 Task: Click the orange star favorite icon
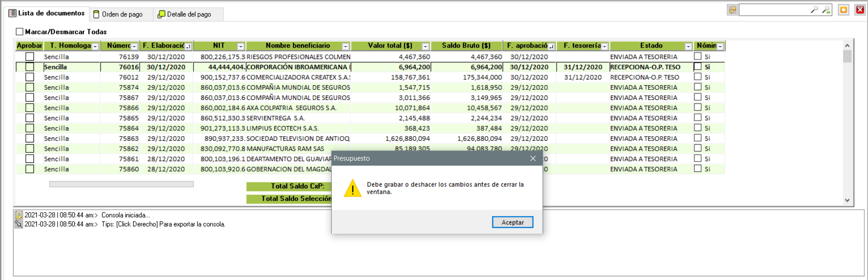tap(844, 10)
